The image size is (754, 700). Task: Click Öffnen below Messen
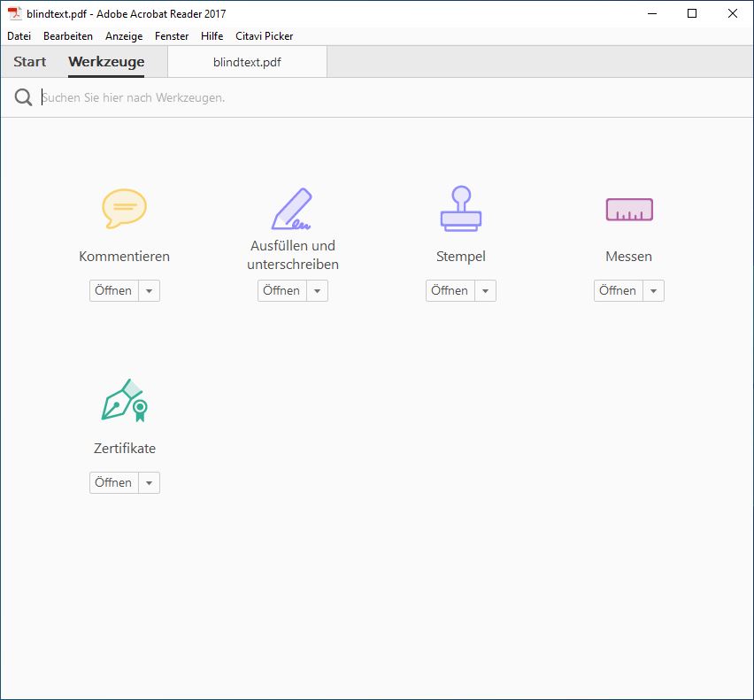pos(619,291)
